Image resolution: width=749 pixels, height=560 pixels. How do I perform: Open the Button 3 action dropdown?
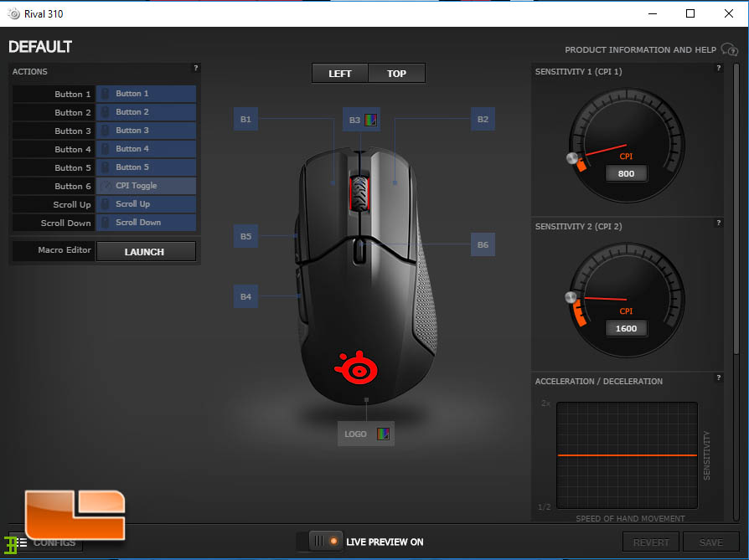[146, 131]
